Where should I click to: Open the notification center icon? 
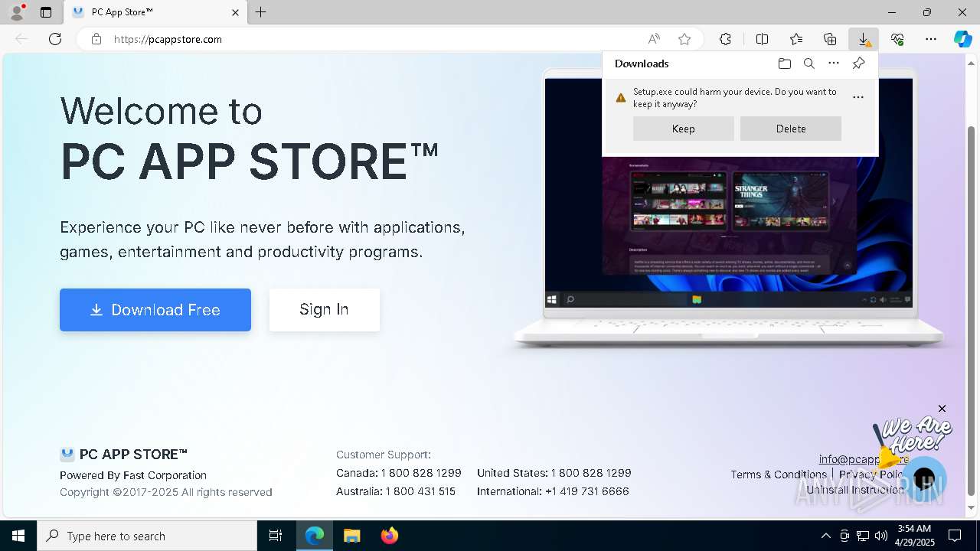tap(955, 536)
